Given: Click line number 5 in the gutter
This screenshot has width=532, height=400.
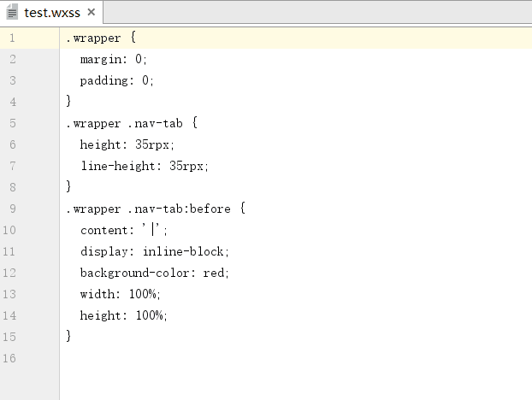Looking at the screenshot, I should pos(12,123).
